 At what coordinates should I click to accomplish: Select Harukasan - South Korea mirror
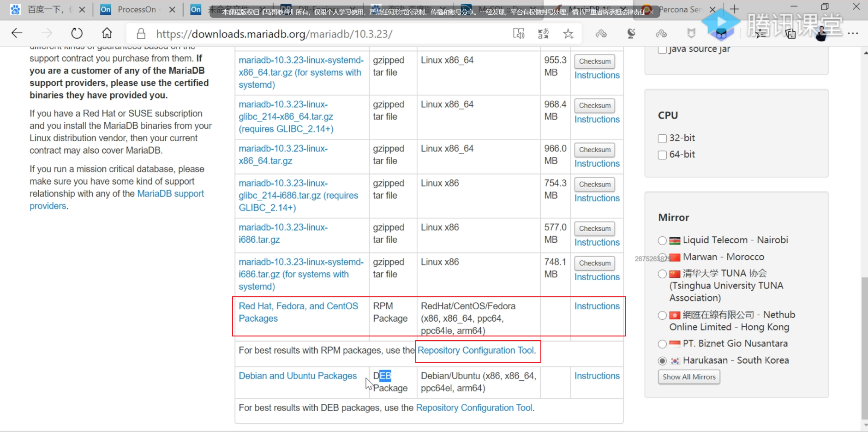coord(662,360)
